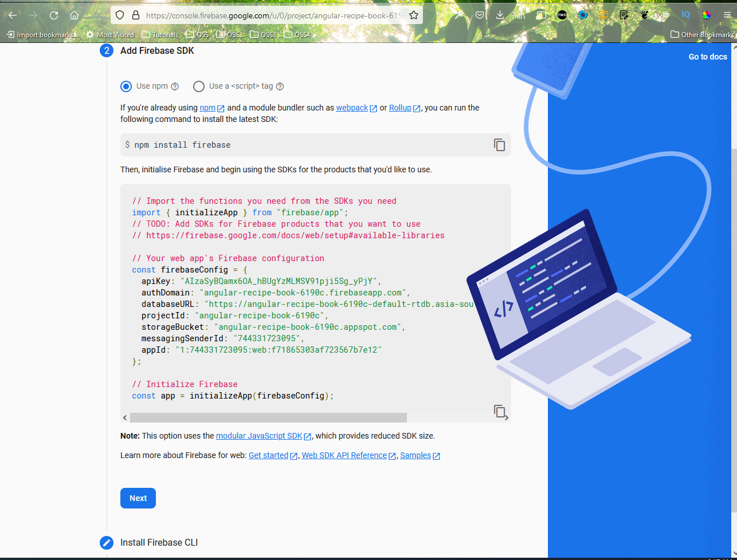
Task: Open the notes pencil extension icon
Action: click(x=624, y=15)
